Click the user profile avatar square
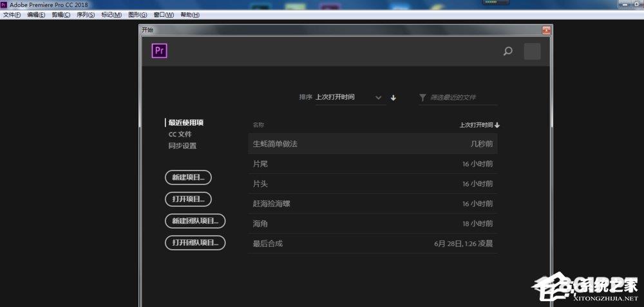Viewport: 644px width, 307px height. pyautogui.click(x=532, y=51)
